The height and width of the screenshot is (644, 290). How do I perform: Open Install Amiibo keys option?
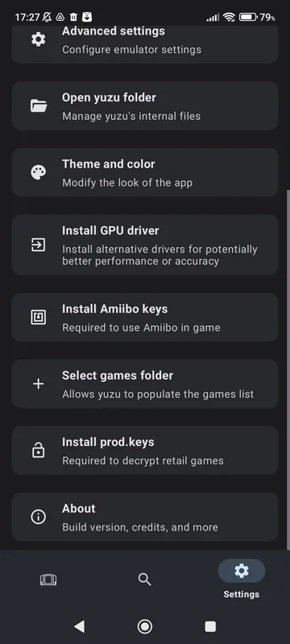(x=145, y=317)
